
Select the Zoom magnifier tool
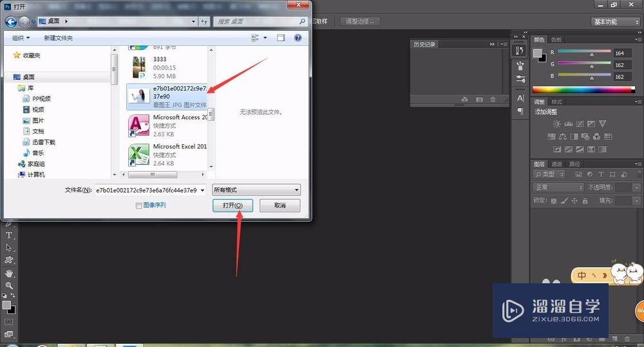click(8, 285)
